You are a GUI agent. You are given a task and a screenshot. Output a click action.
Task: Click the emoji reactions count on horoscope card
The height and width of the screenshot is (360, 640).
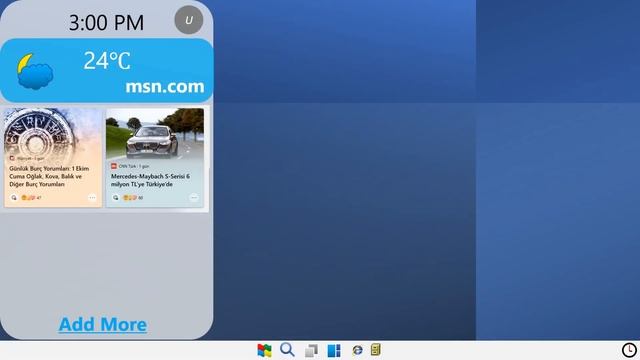pos(31,198)
